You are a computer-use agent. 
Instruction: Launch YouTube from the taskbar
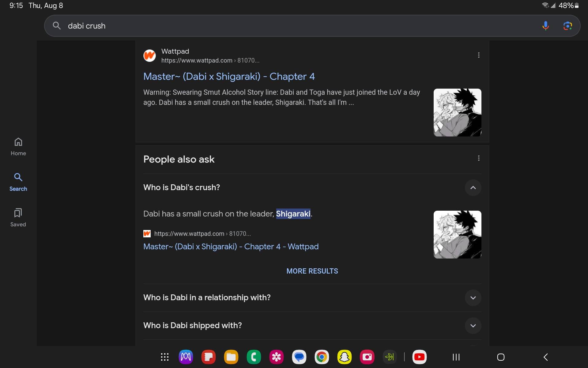(x=420, y=357)
